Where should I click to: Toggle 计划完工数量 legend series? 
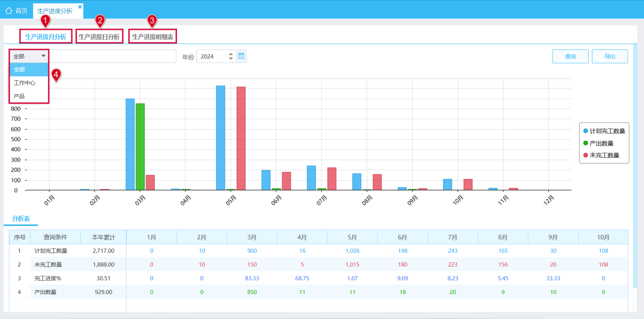604,131
